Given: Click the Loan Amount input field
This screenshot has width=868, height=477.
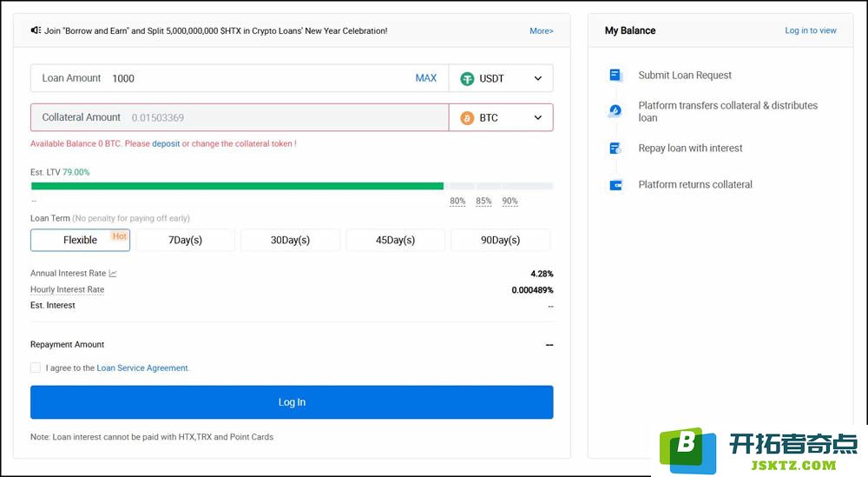Looking at the screenshot, I should [x=240, y=78].
